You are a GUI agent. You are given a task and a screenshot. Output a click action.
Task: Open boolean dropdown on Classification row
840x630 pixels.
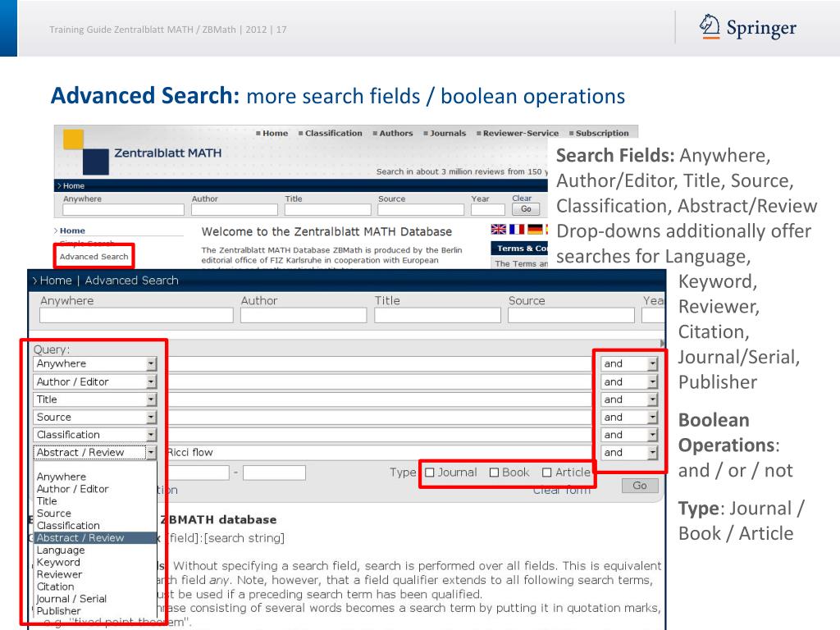point(652,435)
